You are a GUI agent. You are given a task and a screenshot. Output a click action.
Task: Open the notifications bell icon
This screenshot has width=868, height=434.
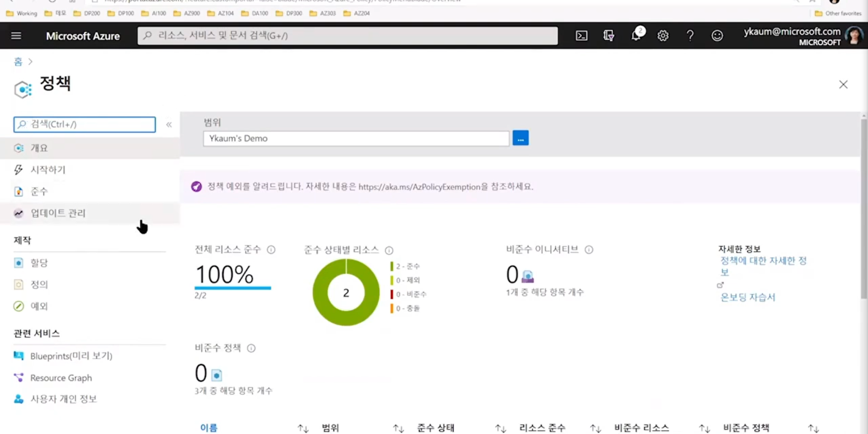(637, 35)
